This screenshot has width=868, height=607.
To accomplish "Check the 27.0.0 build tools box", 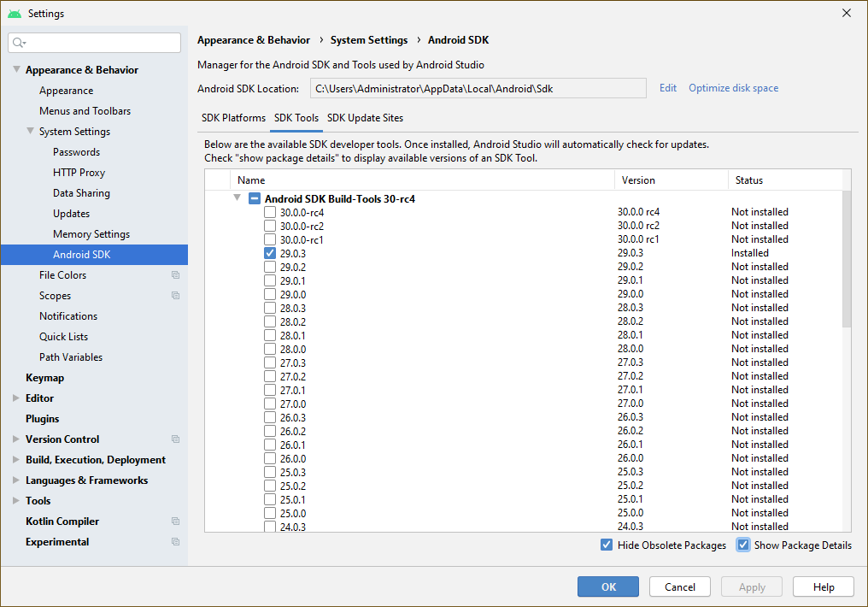I will (x=270, y=404).
